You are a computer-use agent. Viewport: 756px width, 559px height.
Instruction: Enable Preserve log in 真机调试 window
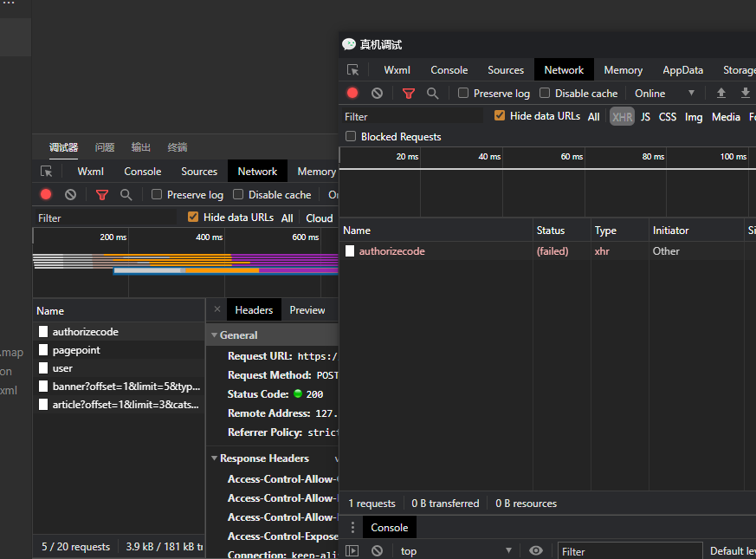tap(462, 93)
